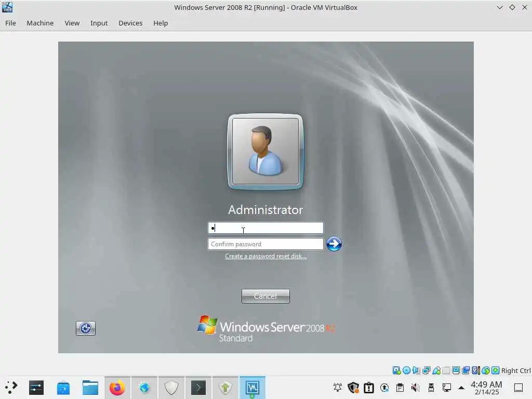Click the VirtualBox window title icon
The width and height of the screenshot is (532, 399).
tap(7, 7)
